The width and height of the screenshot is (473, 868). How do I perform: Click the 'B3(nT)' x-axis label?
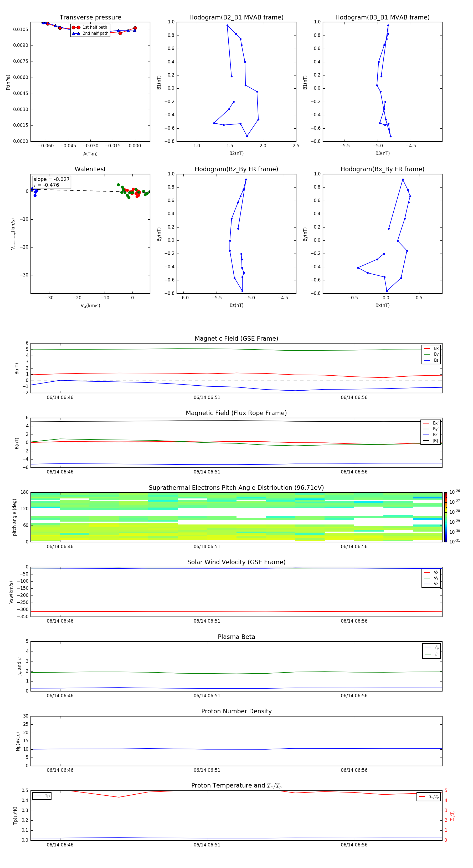[x=382, y=153]
